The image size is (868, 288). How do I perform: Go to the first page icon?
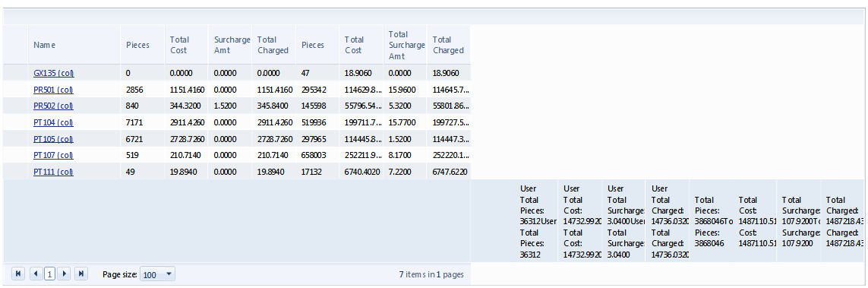pos(18,274)
